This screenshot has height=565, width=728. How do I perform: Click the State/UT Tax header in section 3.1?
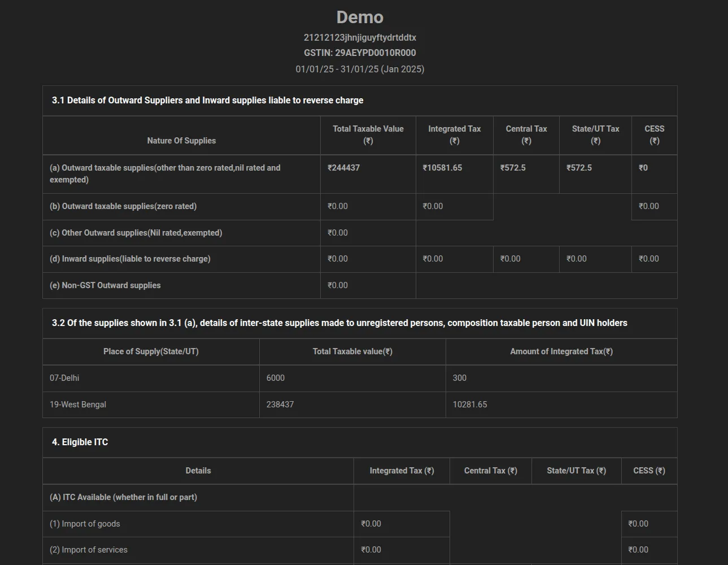pos(595,135)
